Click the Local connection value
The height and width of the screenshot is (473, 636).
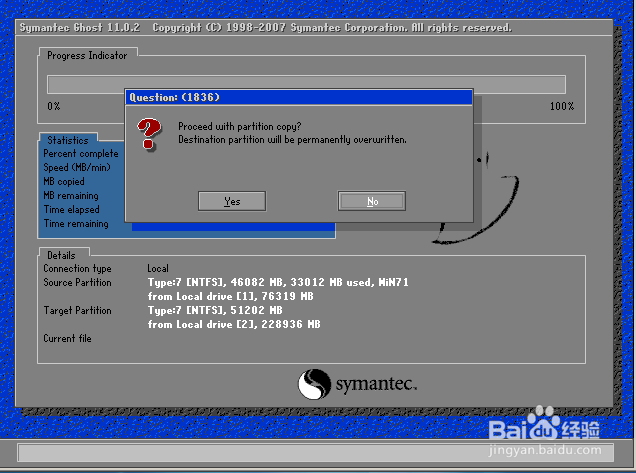pyautogui.click(x=158, y=269)
